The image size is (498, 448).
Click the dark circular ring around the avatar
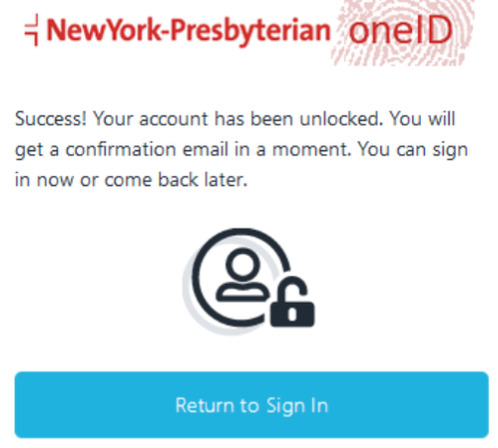241,278
